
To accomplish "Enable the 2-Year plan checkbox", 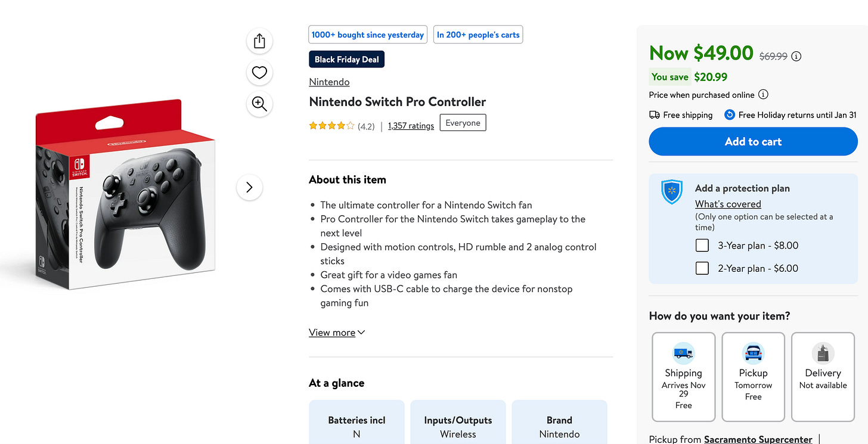I will (x=702, y=268).
